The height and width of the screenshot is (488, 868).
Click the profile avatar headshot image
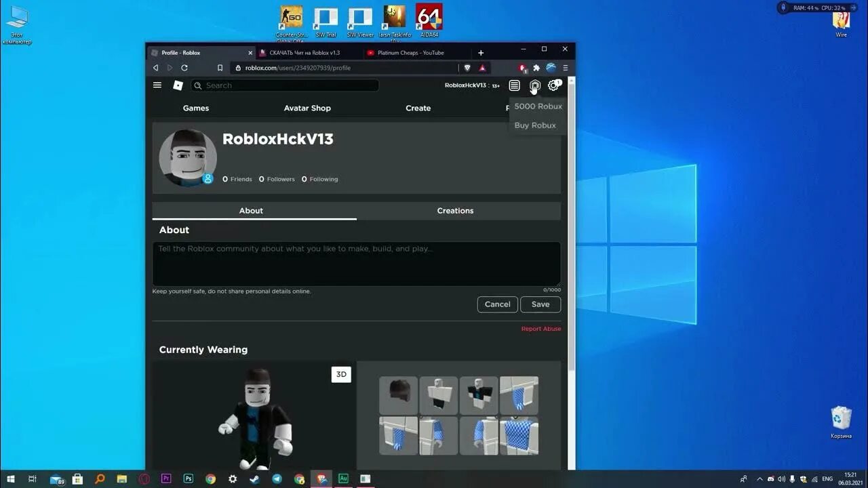click(x=188, y=158)
